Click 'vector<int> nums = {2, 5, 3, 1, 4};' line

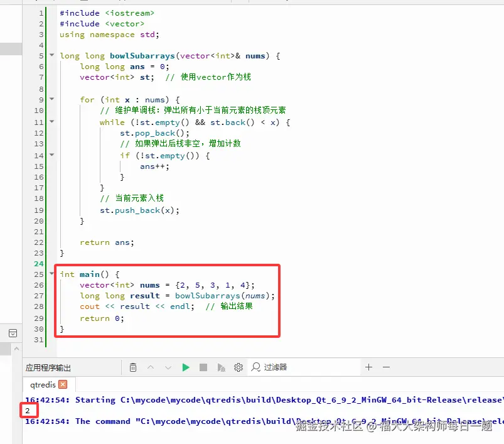pos(167,285)
